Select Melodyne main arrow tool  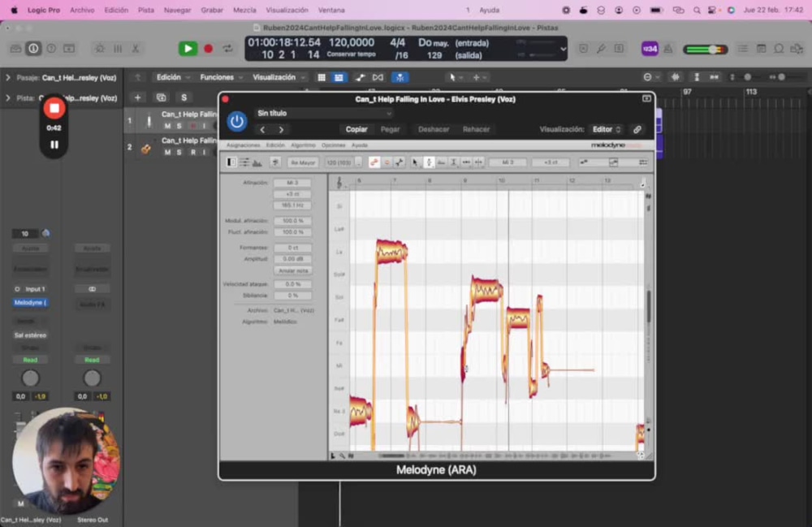[x=415, y=162]
